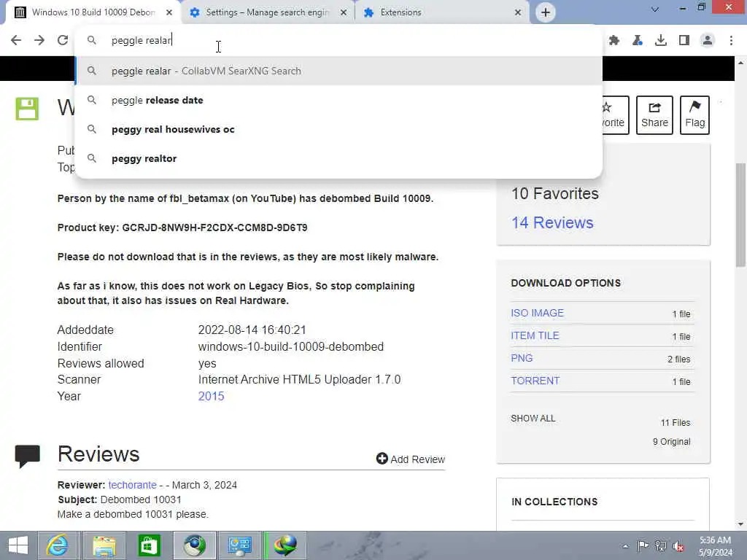The height and width of the screenshot is (560, 747).
Task: Click identifier windows-10-build-10009-debombed text
Action: tap(291, 346)
